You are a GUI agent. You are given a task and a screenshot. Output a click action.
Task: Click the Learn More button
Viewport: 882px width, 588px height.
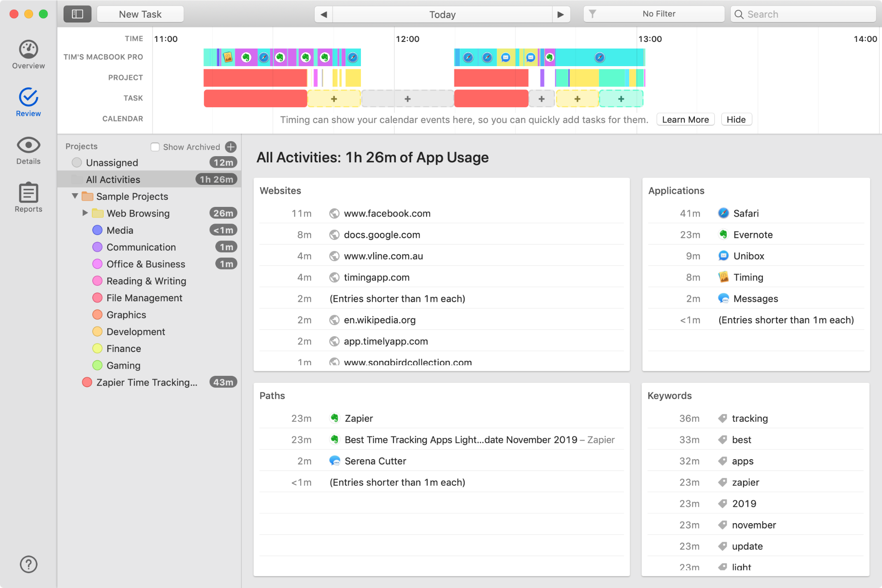click(685, 120)
